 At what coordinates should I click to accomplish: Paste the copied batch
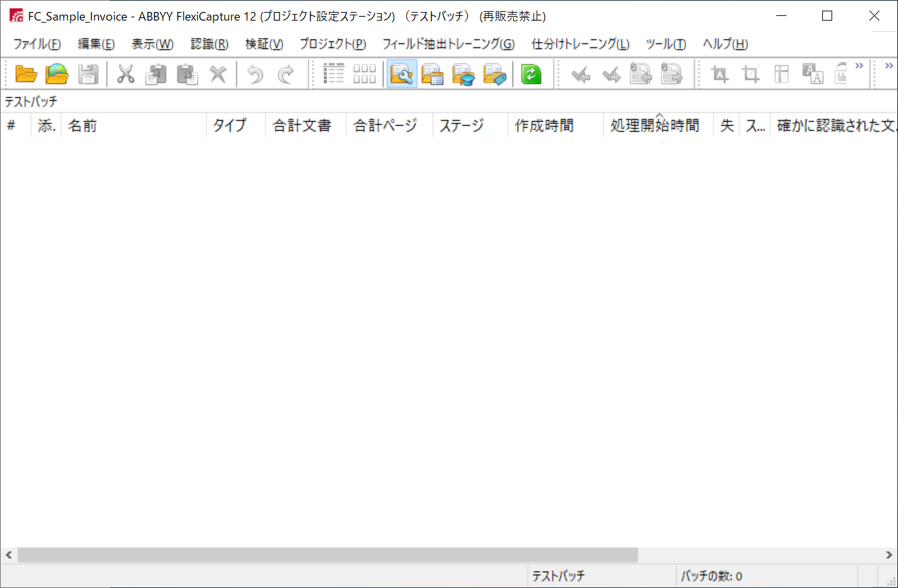coord(187,74)
